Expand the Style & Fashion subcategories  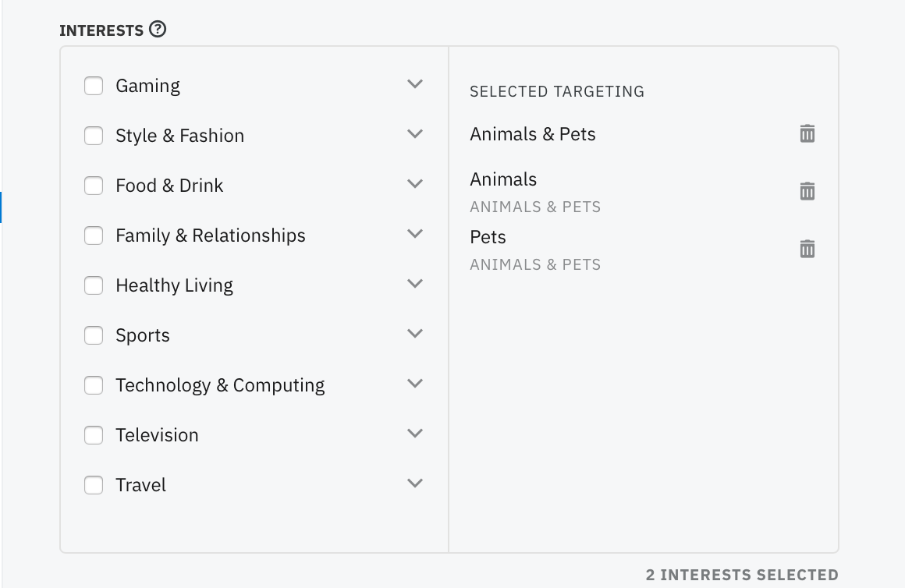415,134
